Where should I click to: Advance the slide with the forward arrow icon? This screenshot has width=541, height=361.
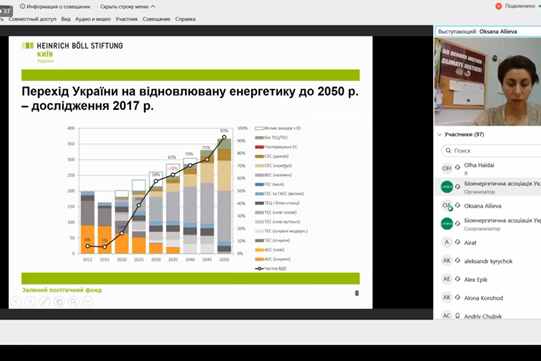(x=30, y=302)
